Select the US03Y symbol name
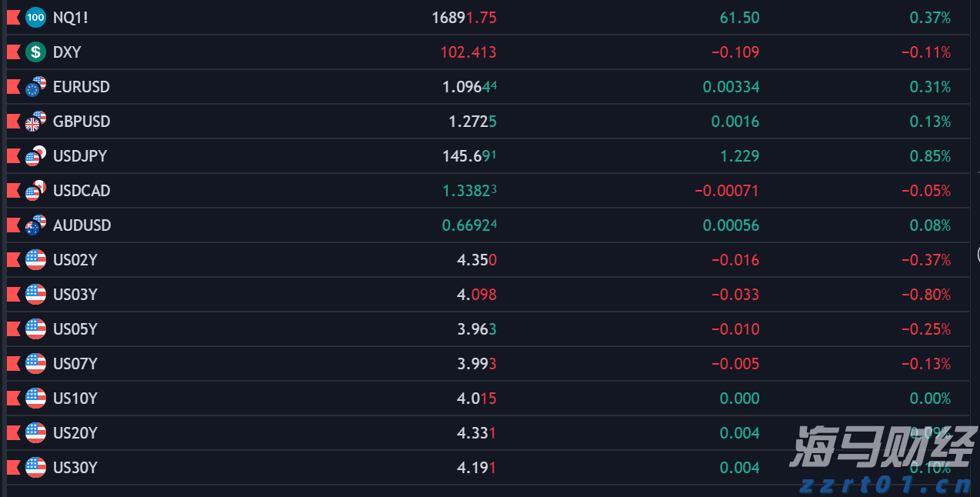The height and width of the screenshot is (497, 980). (x=75, y=295)
